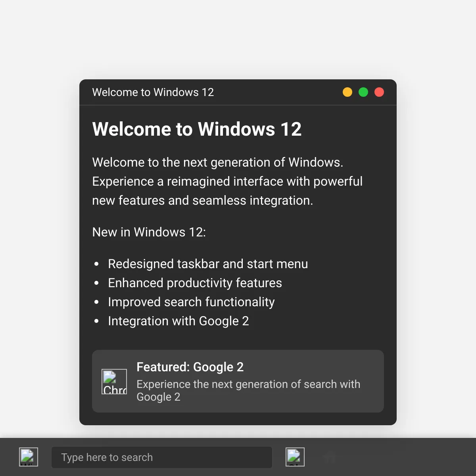Screen dimensions: 476x476
Task: Close the window with the red button
Action: pyautogui.click(x=379, y=92)
